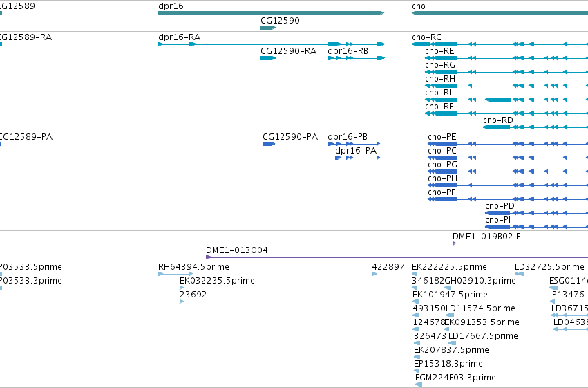Open the cno-RD transcript label

pyautogui.click(x=498, y=120)
